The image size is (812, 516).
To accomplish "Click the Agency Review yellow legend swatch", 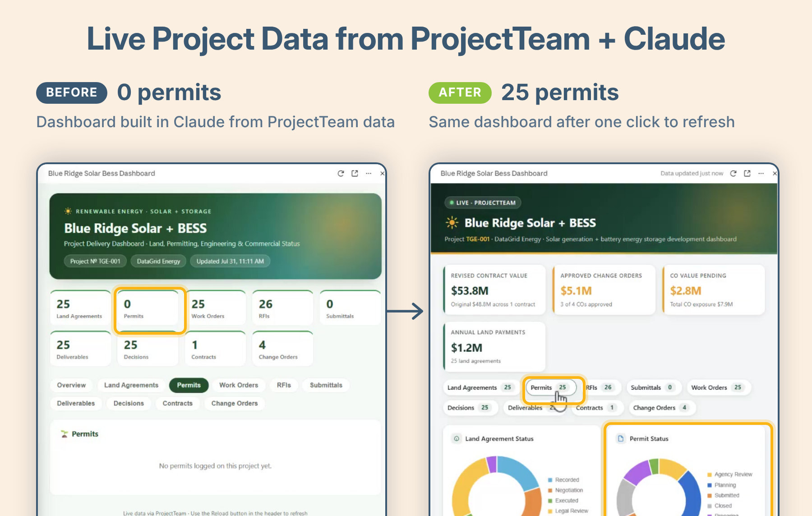I will point(710,475).
